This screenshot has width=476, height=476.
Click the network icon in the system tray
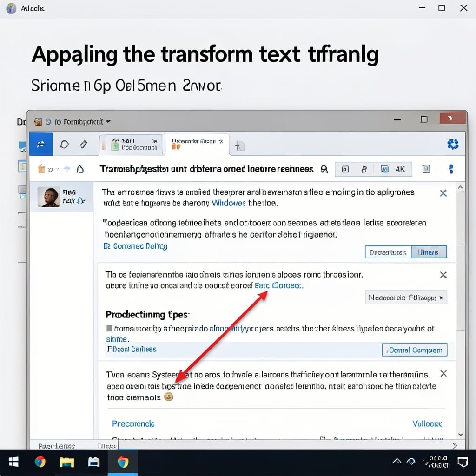click(x=411, y=462)
